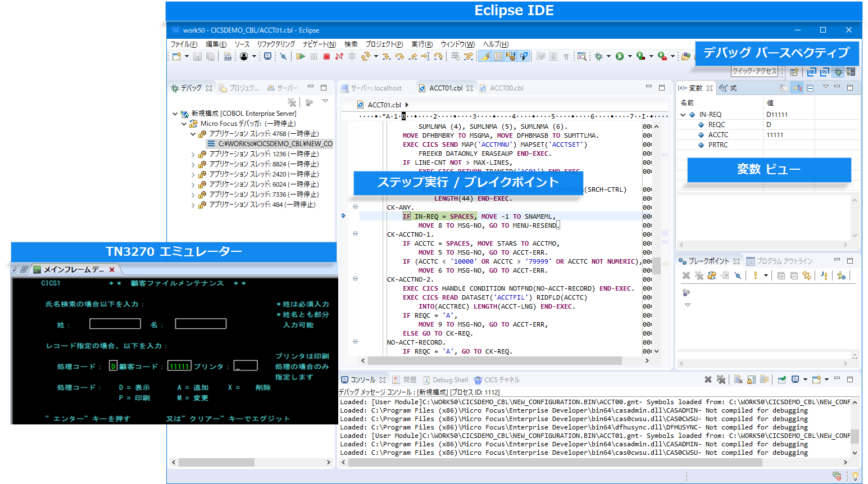Toggle Use Step Filters icon
Viewport: 868px width, 484px height.
[x=469, y=56]
